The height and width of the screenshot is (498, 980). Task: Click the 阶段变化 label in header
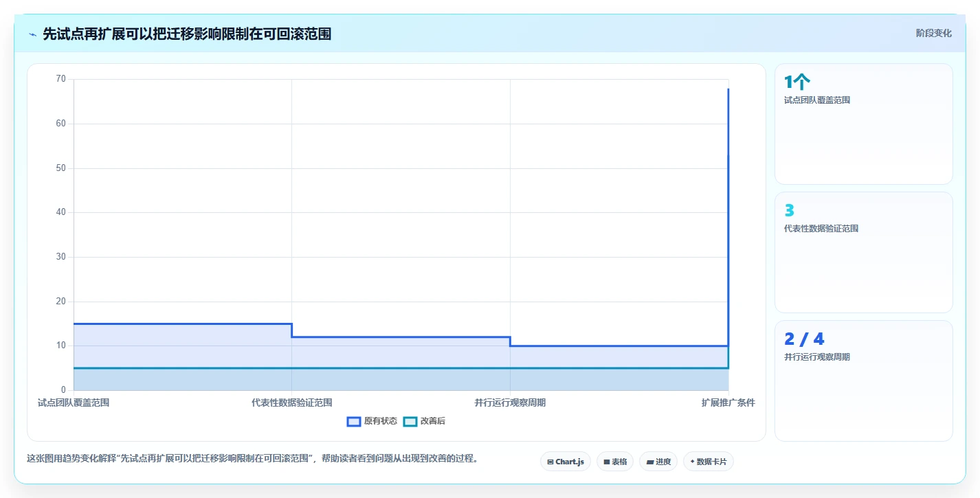(x=934, y=33)
